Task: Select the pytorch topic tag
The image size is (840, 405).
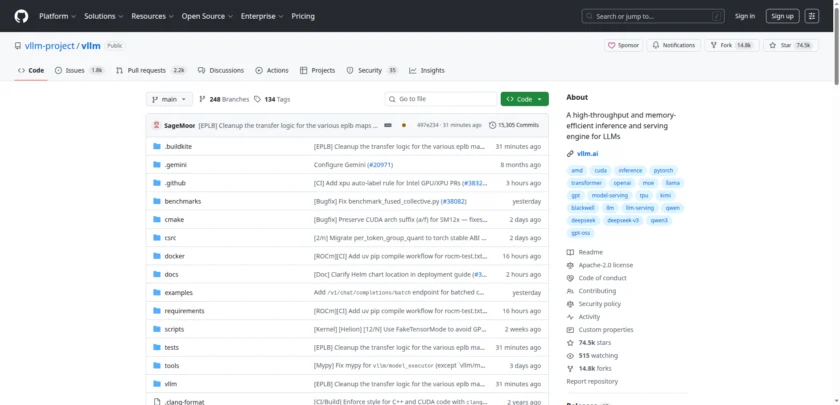Action: click(663, 170)
